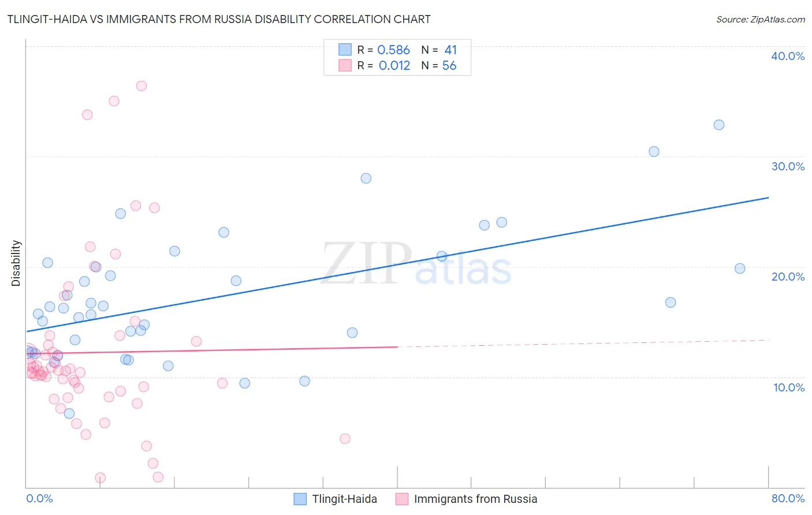Select the Tlingit-Haida legend label

[x=344, y=499]
